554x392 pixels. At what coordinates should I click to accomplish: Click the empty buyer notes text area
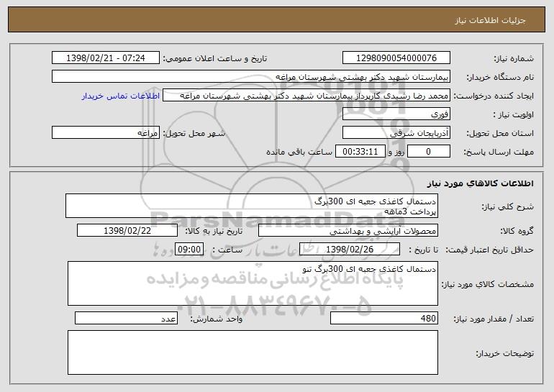pyautogui.click(x=253, y=352)
